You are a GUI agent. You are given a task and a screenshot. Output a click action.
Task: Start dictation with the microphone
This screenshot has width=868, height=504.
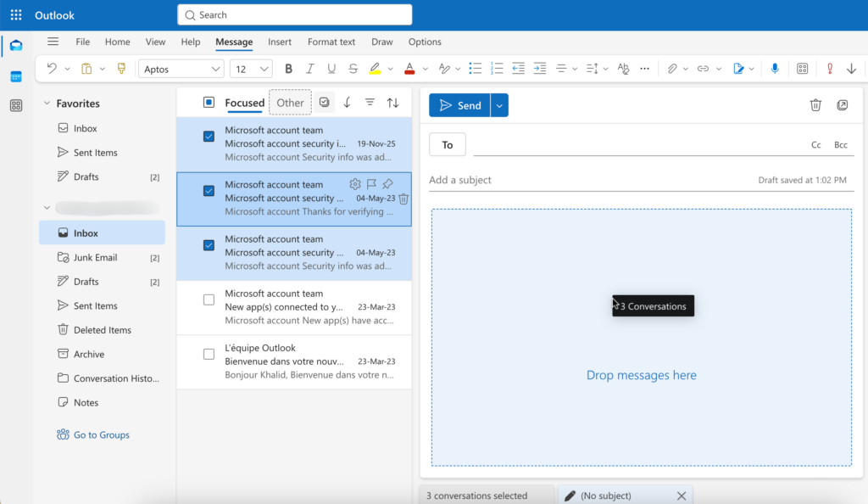tap(775, 69)
